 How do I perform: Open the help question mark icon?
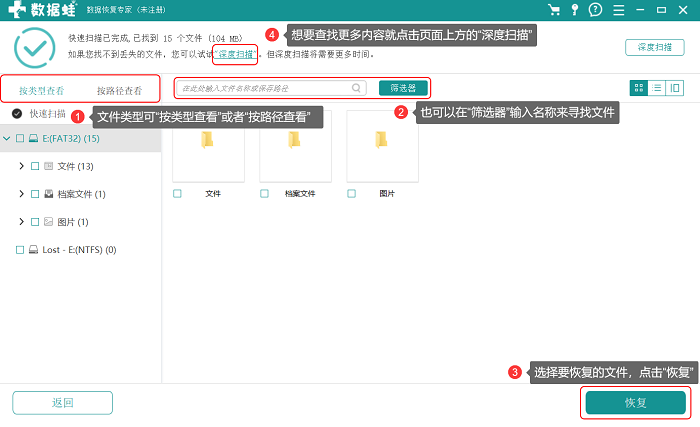coord(595,10)
